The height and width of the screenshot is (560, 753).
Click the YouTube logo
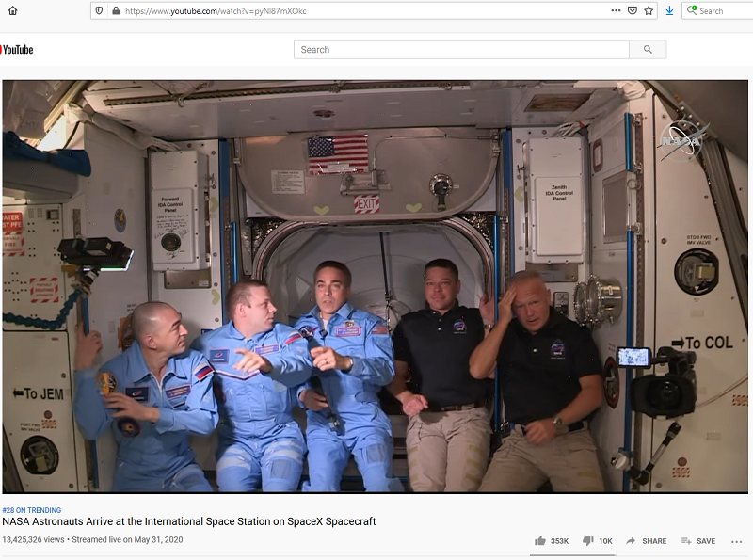point(17,50)
